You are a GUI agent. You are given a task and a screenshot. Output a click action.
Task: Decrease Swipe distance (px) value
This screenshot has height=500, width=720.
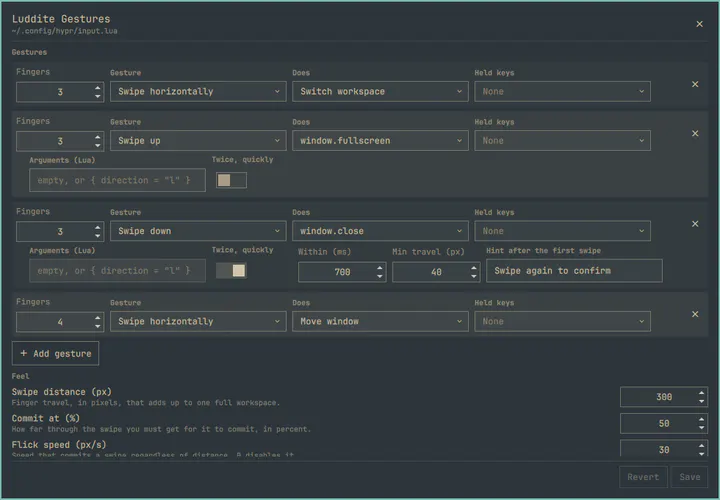tap(701, 401)
